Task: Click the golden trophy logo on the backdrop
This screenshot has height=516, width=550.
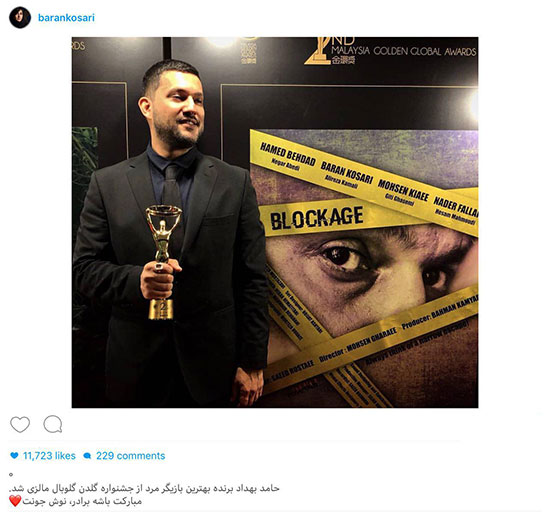Action: point(318,51)
